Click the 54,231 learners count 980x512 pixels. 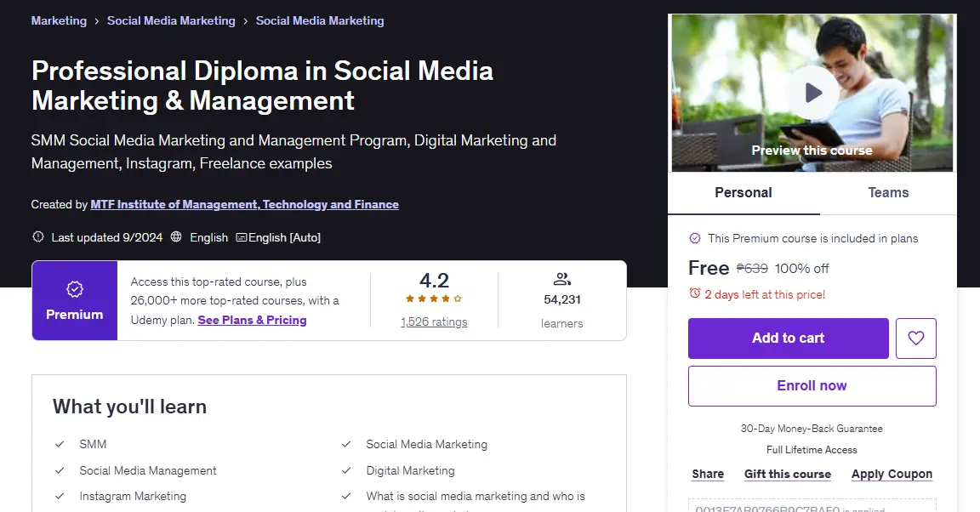tap(561, 299)
